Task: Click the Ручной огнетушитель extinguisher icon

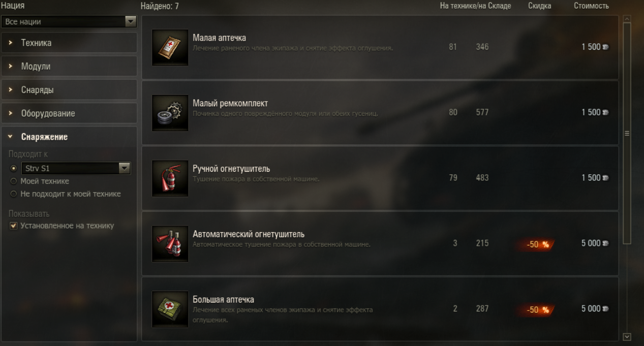Action: click(x=170, y=178)
